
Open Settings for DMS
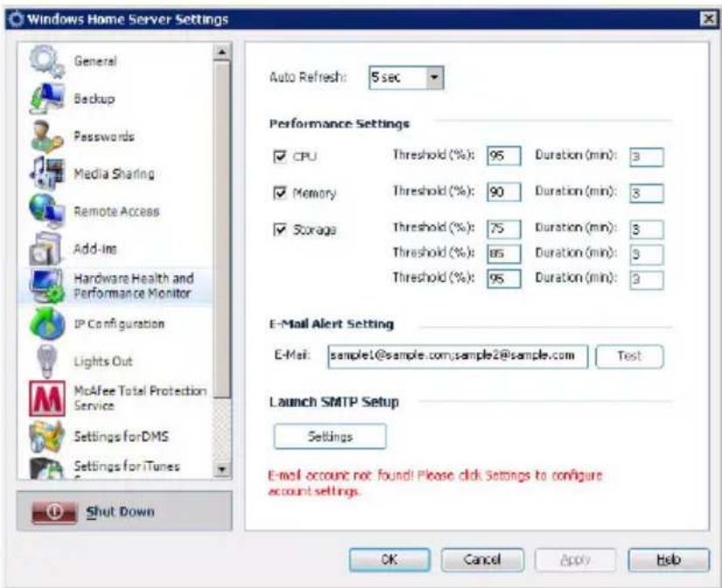pyautogui.click(x=115, y=436)
